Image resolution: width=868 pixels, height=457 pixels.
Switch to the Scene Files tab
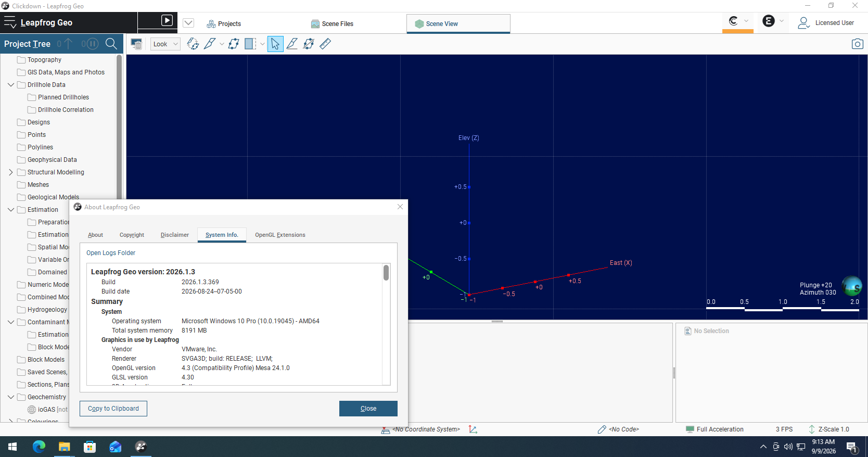coord(332,24)
